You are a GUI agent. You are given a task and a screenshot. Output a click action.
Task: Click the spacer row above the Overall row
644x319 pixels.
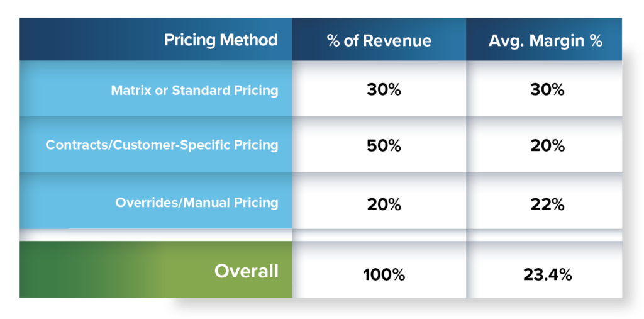pos(321,235)
